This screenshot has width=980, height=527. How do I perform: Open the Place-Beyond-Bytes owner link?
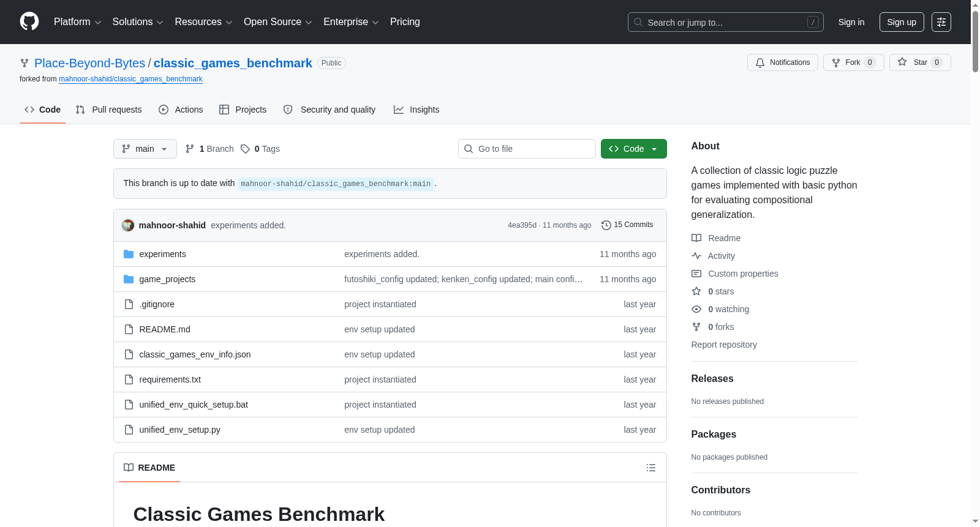click(x=90, y=63)
